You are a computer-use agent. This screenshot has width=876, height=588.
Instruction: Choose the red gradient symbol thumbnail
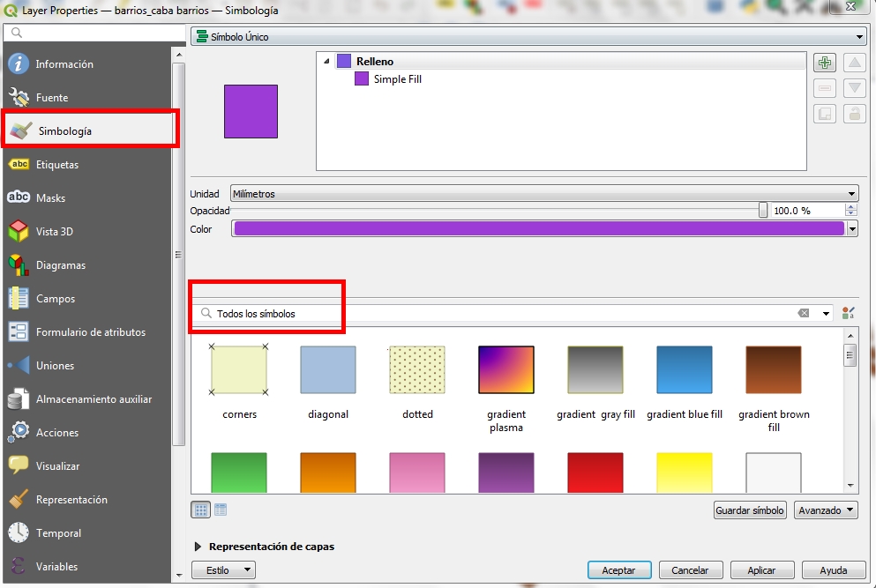[595, 473]
